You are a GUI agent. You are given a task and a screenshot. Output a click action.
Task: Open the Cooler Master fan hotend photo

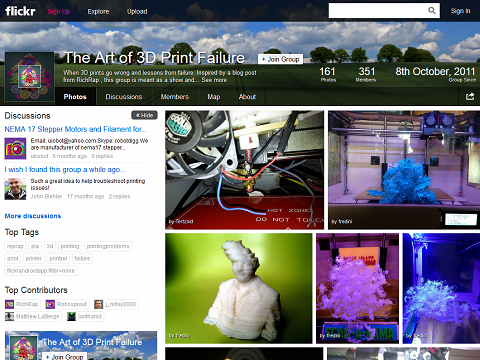coord(244,170)
